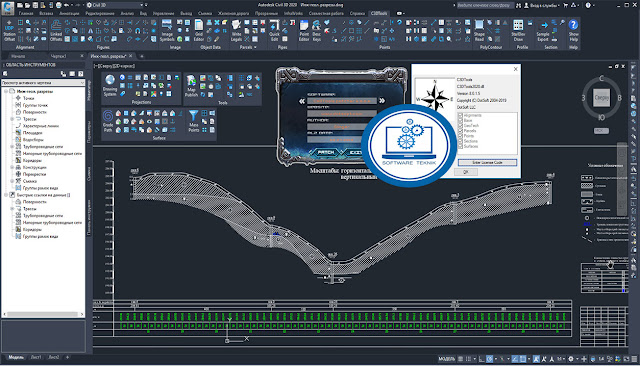Open the Аннотации ribbon tab

(x=69, y=13)
